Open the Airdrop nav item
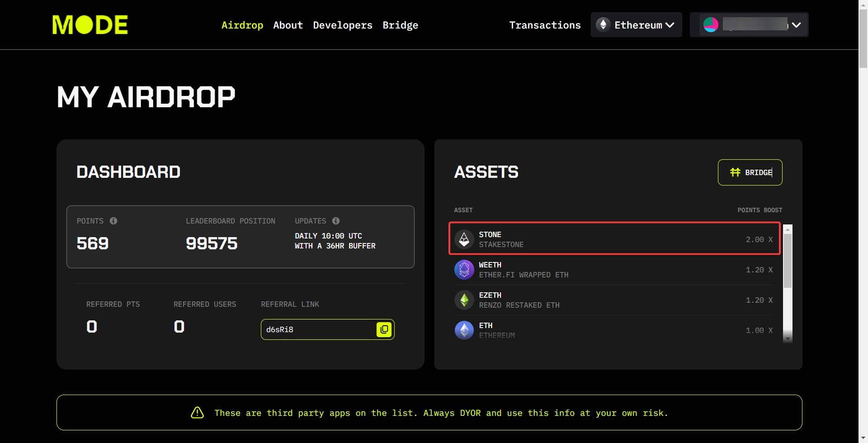 (242, 25)
